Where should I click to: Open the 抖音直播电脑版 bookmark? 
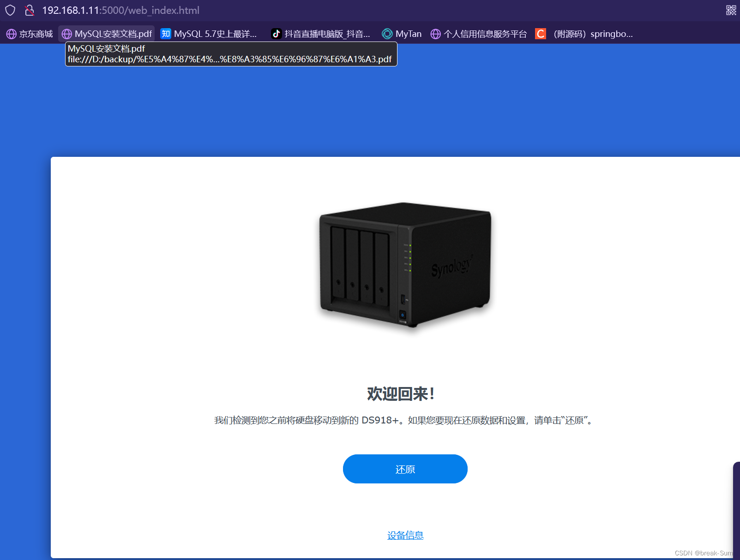(321, 34)
